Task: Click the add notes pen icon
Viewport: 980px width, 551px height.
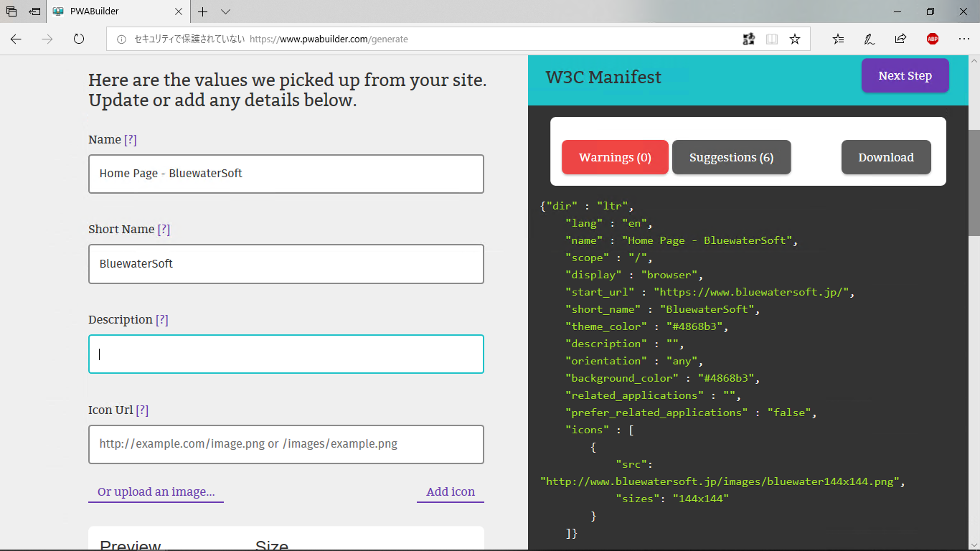Action: click(x=870, y=39)
